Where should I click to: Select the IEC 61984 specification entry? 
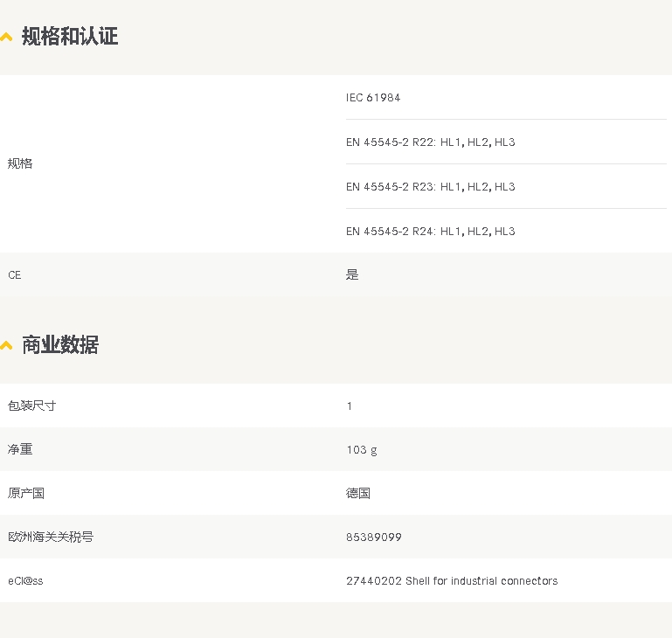point(373,98)
